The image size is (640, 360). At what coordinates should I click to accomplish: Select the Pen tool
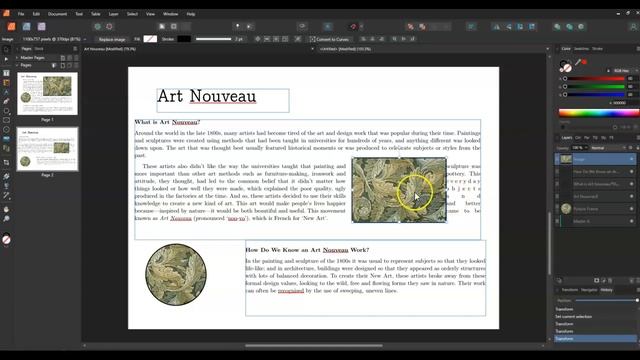(6, 101)
